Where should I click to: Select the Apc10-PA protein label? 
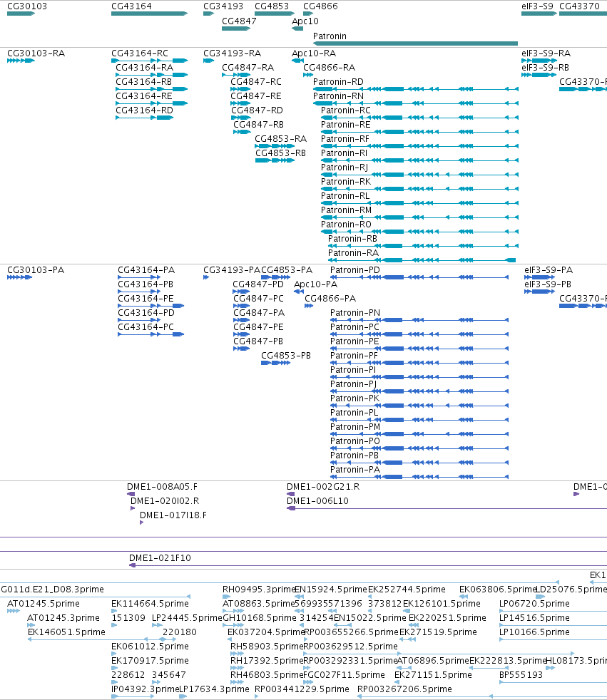pyautogui.click(x=315, y=284)
